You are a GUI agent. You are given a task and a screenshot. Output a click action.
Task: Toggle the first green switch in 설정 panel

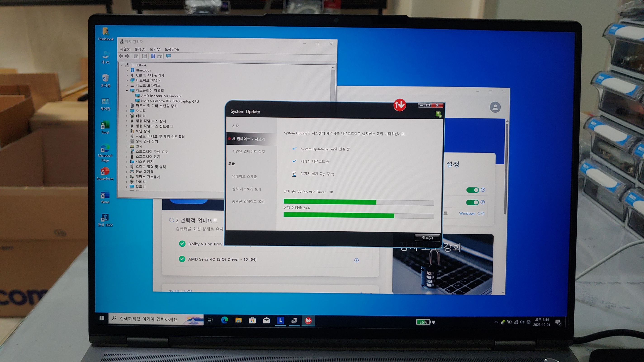pyautogui.click(x=473, y=190)
